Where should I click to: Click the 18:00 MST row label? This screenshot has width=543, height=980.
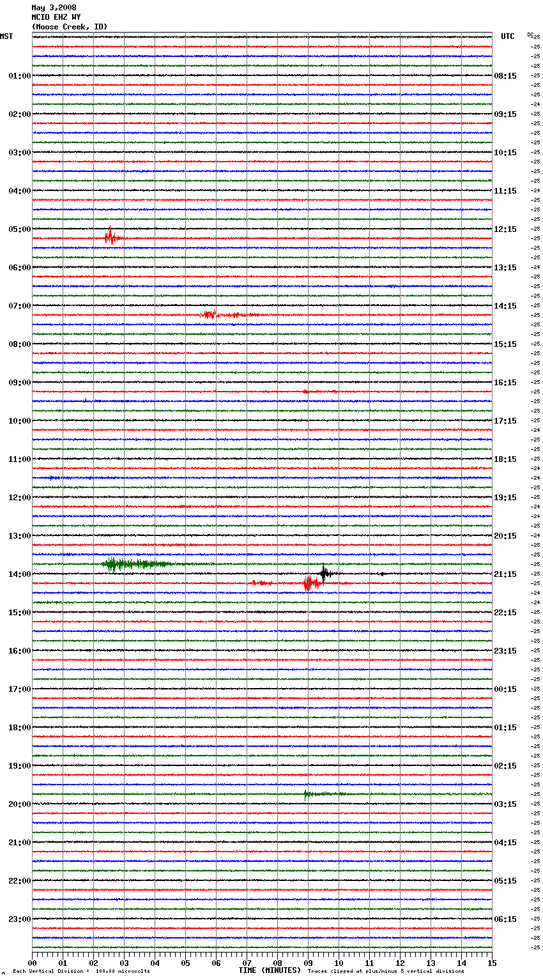[20, 728]
